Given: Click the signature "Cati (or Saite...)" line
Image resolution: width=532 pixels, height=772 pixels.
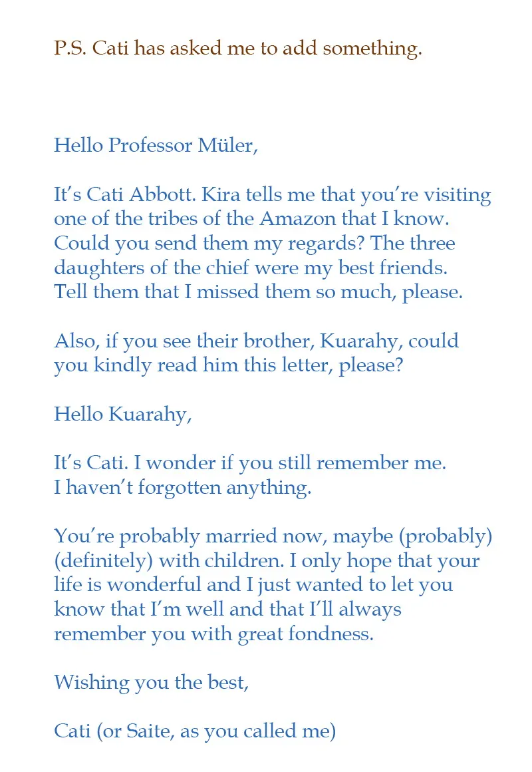Looking at the screenshot, I should pos(195,731).
